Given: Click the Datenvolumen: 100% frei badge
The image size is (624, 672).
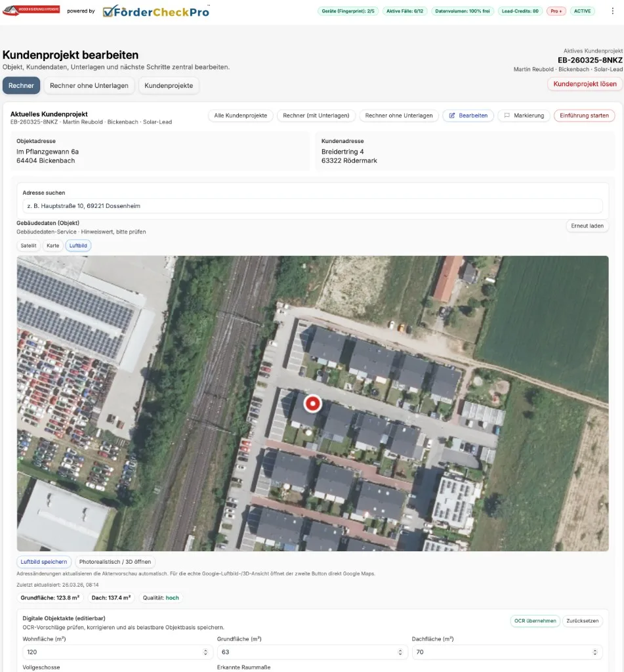Looking at the screenshot, I should 463,11.
